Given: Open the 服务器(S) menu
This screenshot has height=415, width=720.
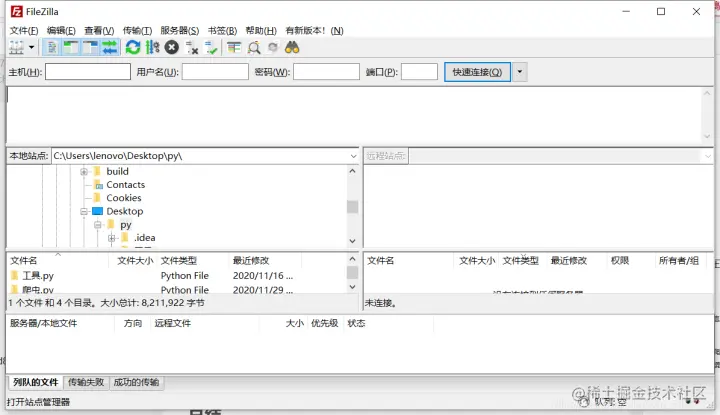Looking at the screenshot, I should (180, 30).
